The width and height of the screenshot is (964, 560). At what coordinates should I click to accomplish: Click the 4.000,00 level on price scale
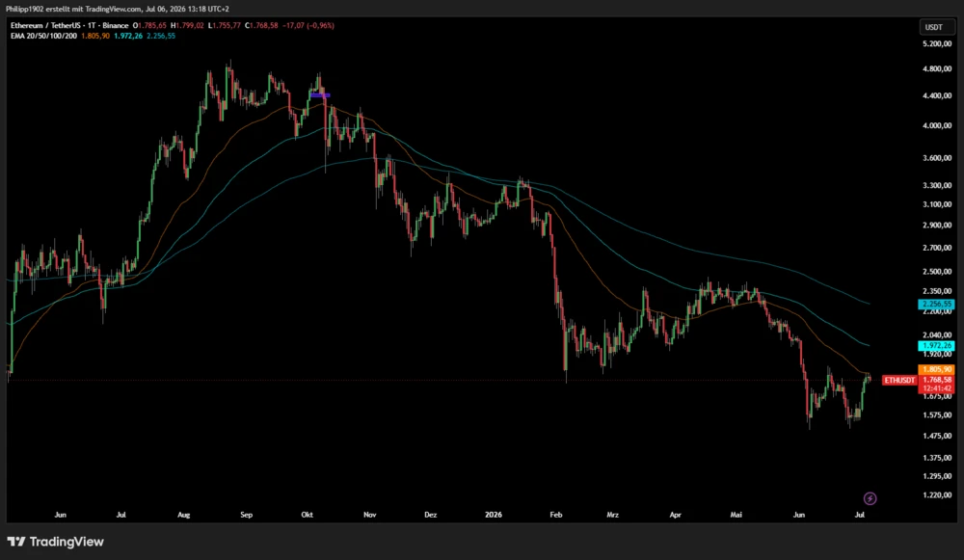[x=937, y=125]
